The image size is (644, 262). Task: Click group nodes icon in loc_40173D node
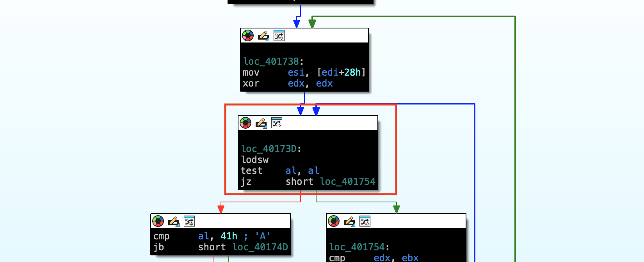[x=277, y=123]
